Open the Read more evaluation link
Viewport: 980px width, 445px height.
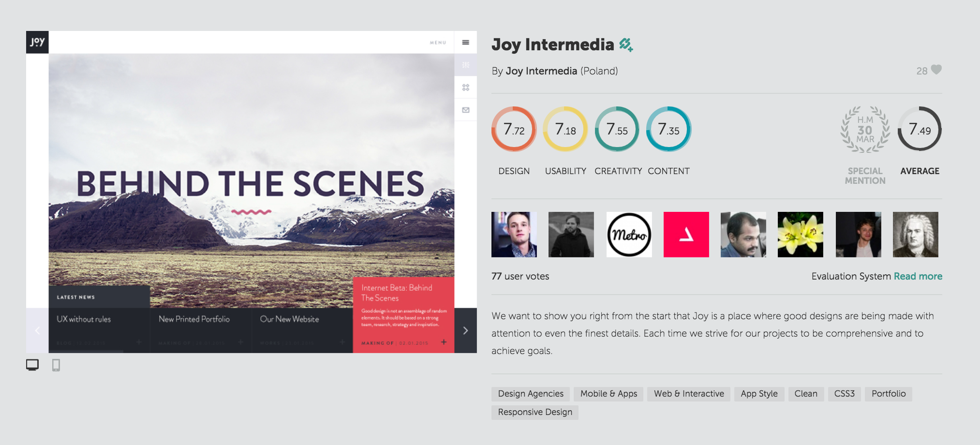[x=918, y=276]
